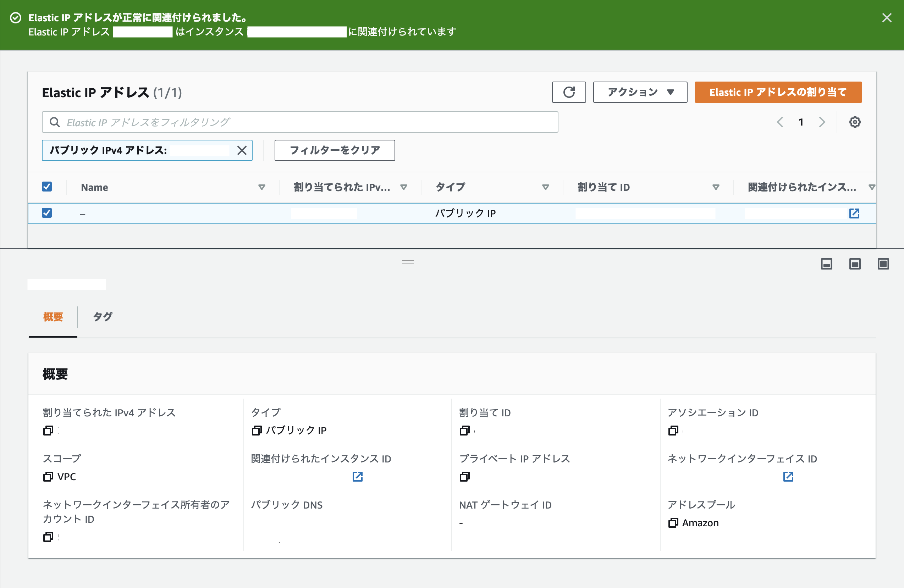Viewport: 904px width, 588px height.
Task: Dismiss the green success notification banner
Action: click(x=887, y=18)
